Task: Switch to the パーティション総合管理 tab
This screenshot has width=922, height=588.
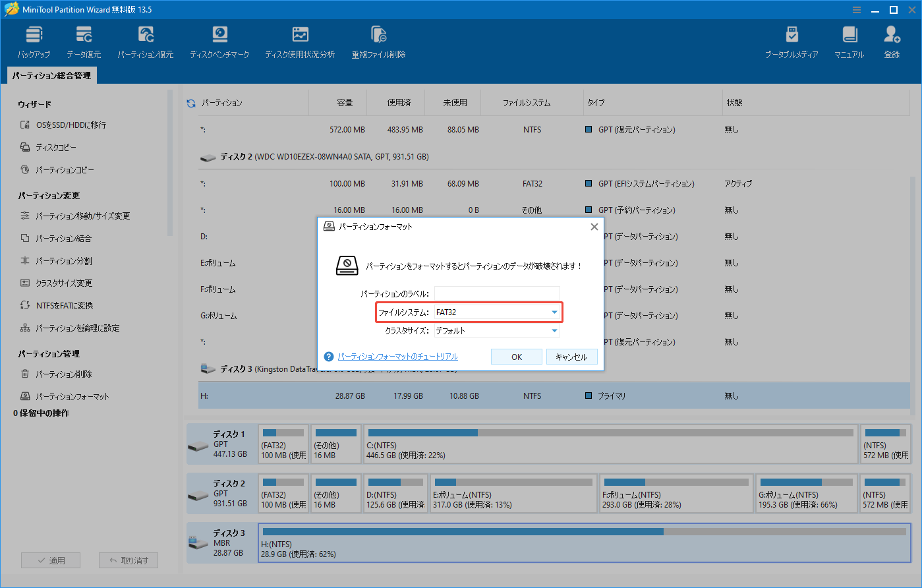Action: tap(50, 75)
